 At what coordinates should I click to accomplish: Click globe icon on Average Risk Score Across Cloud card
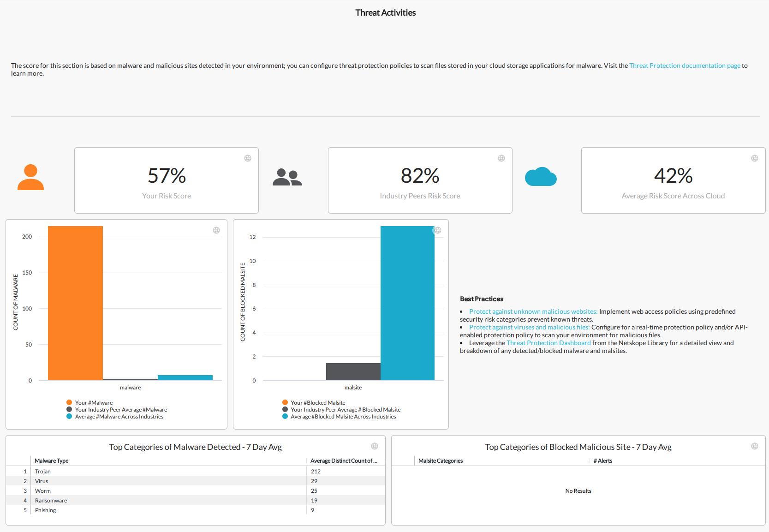pyautogui.click(x=755, y=158)
